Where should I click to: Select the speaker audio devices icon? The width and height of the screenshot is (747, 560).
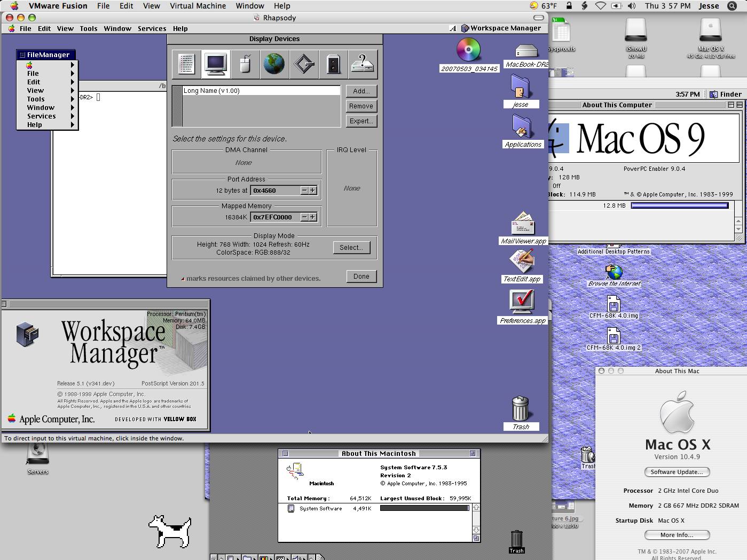click(333, 64)
